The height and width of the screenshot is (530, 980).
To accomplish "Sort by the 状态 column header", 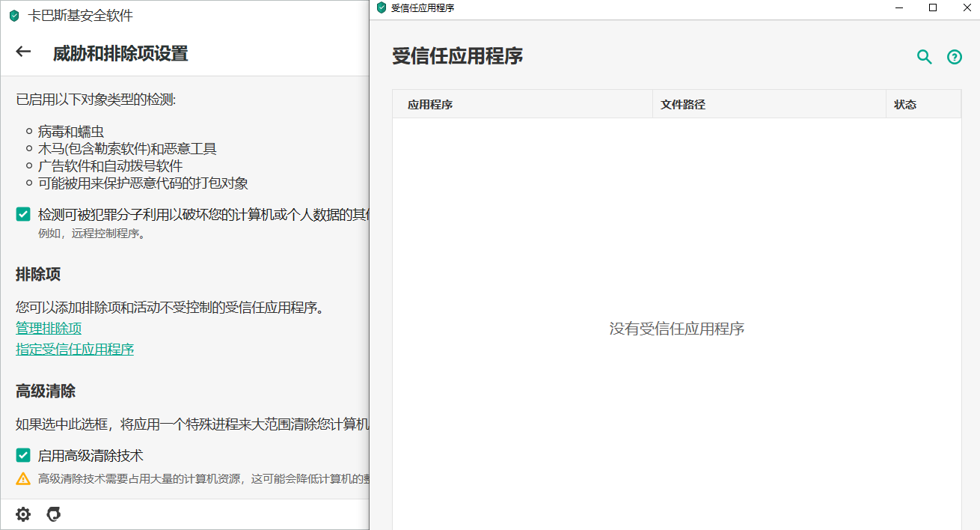I will 923,104.
